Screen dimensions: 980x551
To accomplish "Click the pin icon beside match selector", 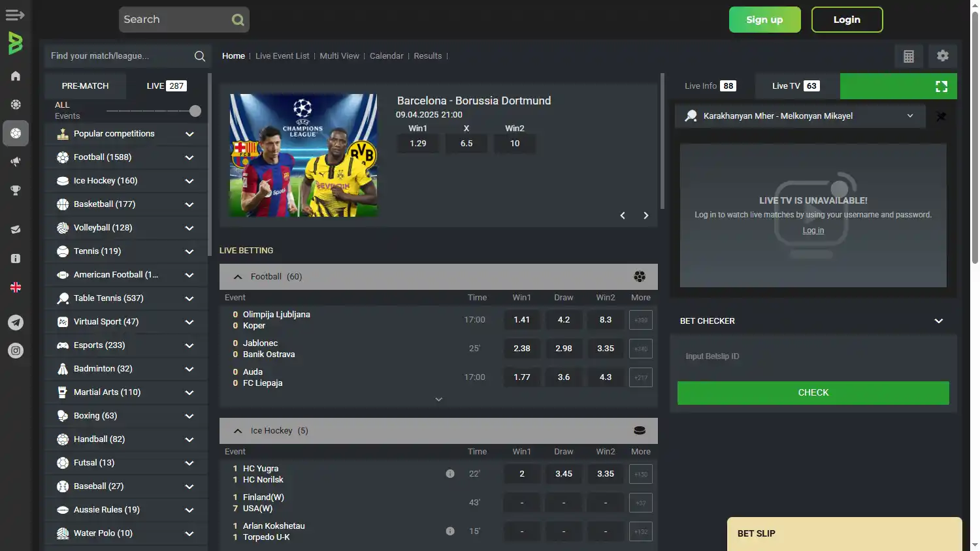I will [941, 117].
